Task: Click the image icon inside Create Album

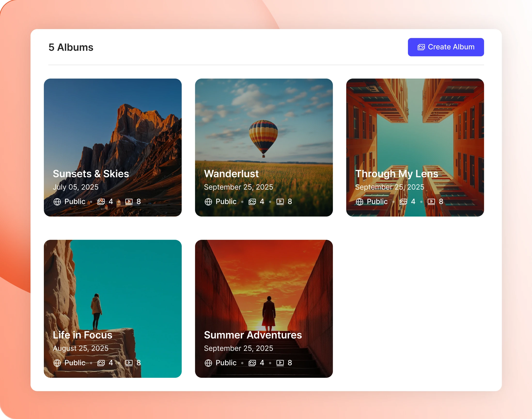Action: 421,47
